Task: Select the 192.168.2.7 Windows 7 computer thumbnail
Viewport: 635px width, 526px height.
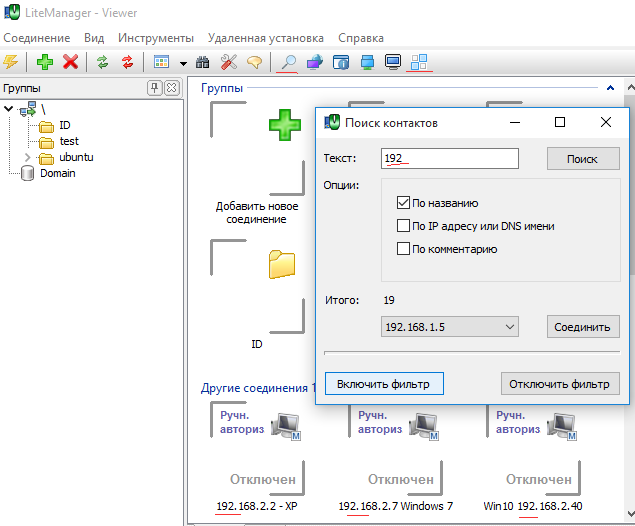Action: pos(395,448)
